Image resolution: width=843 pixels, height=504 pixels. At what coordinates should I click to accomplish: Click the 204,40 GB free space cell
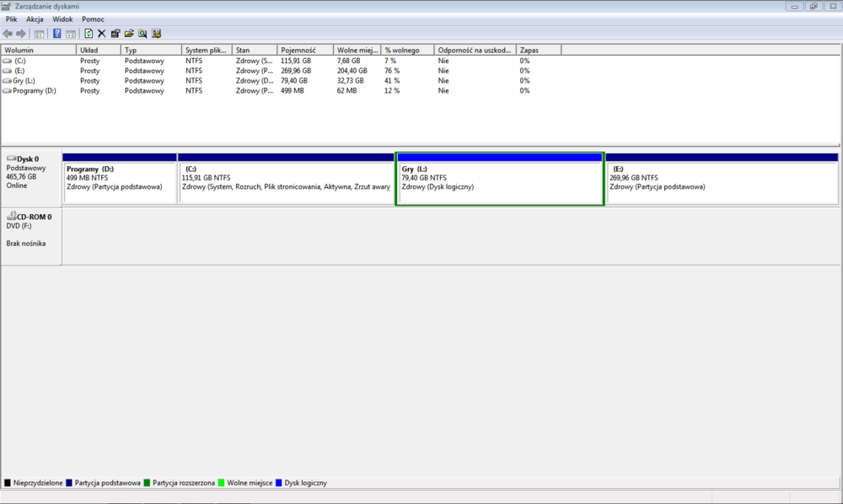[x=352, y=71]
